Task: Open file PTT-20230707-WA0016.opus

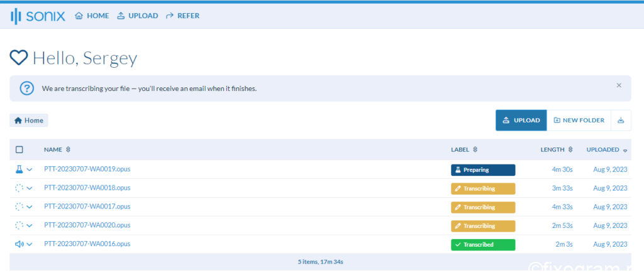Action: coord(87,244)
